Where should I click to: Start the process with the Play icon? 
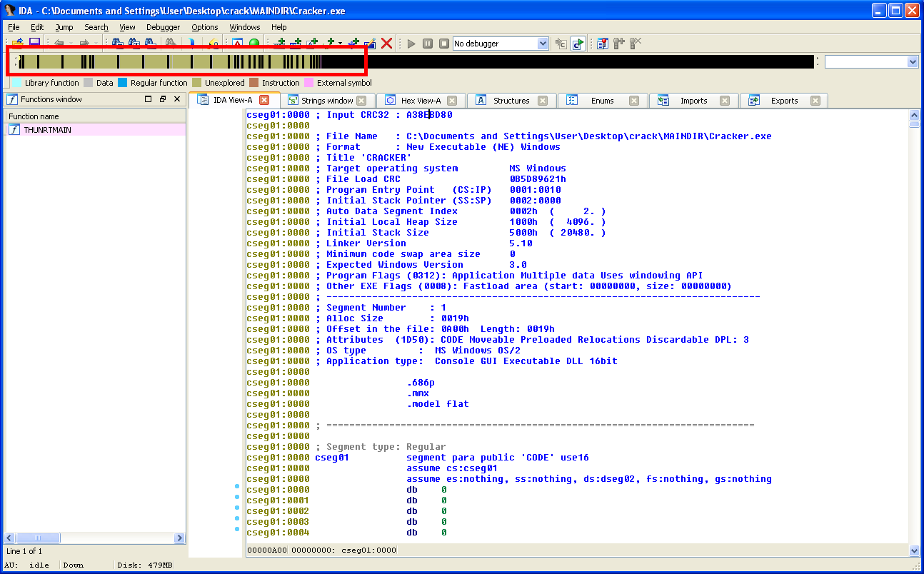(411, 44)
